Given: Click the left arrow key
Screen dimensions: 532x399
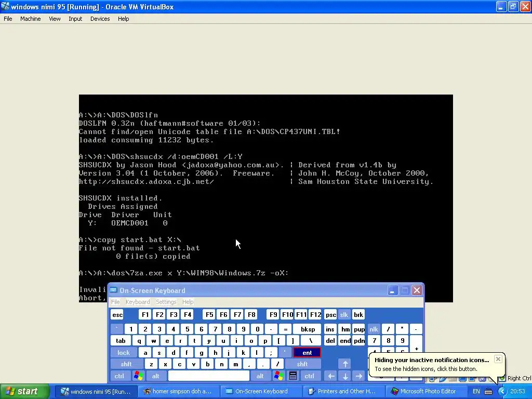Looking at the screenshot, I should coord(331,376).
